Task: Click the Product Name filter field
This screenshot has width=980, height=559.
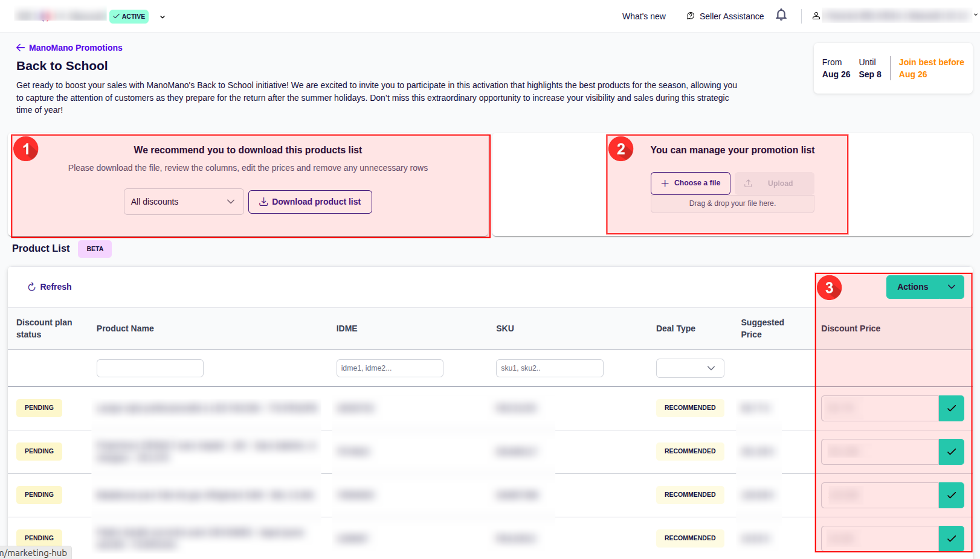Action: tap(150, 368)
